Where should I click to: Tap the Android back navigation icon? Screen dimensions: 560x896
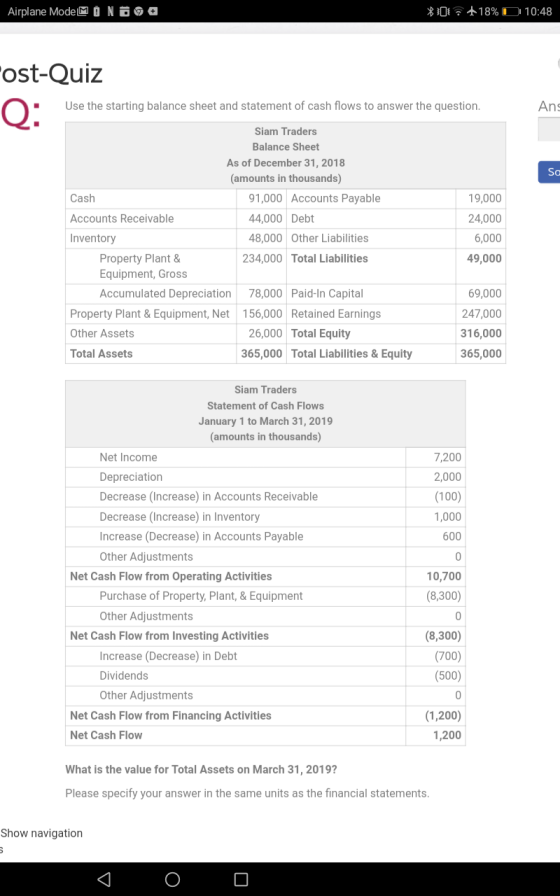pos(104,879)
